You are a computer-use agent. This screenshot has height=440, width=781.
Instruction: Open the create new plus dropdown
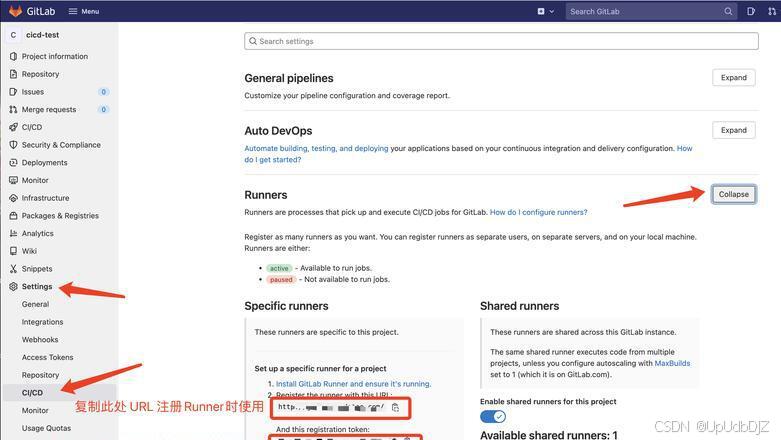coord(545,11)
